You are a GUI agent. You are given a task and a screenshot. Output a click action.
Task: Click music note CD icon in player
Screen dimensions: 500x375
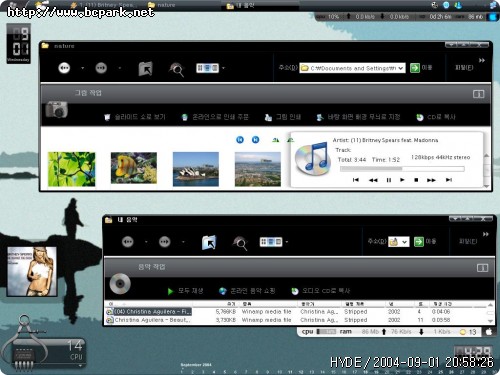(x=313, y=159)
